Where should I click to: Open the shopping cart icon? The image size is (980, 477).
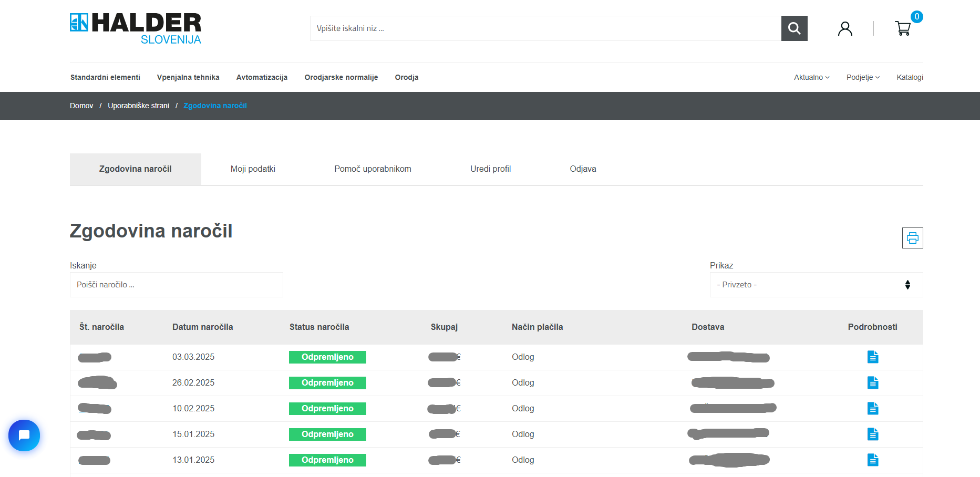point(903,28)
